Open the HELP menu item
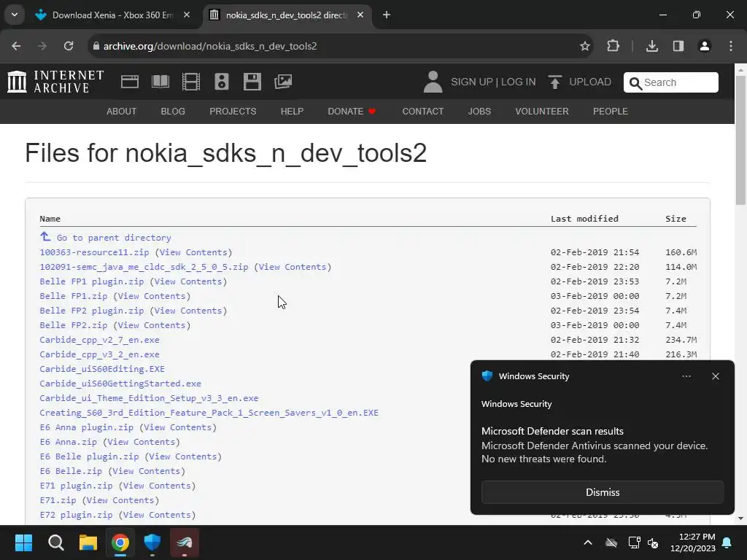The image size is (747, 560). (292, 112)
